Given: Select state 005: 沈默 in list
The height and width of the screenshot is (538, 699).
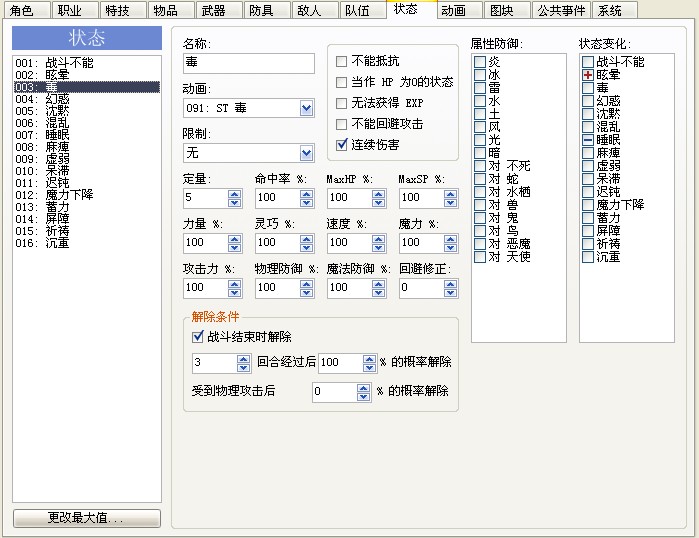Looking at the screenshot, I should point(86,111).
